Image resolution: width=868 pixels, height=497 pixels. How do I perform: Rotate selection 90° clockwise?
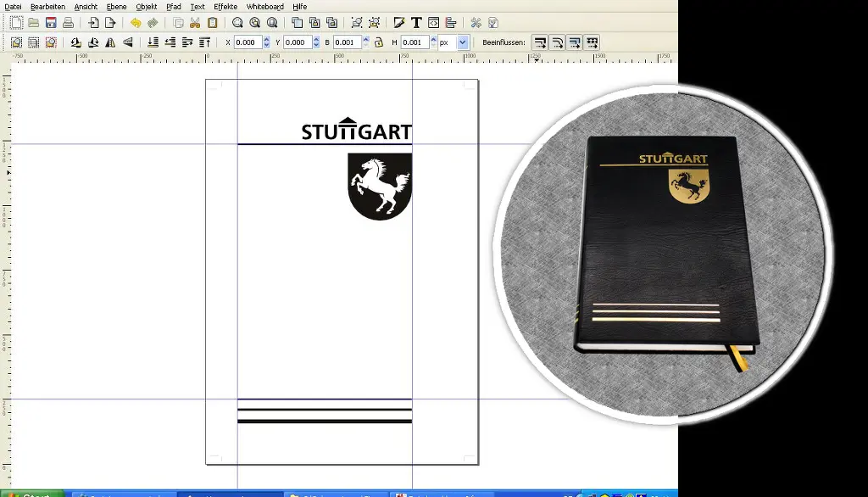(93, 42)
